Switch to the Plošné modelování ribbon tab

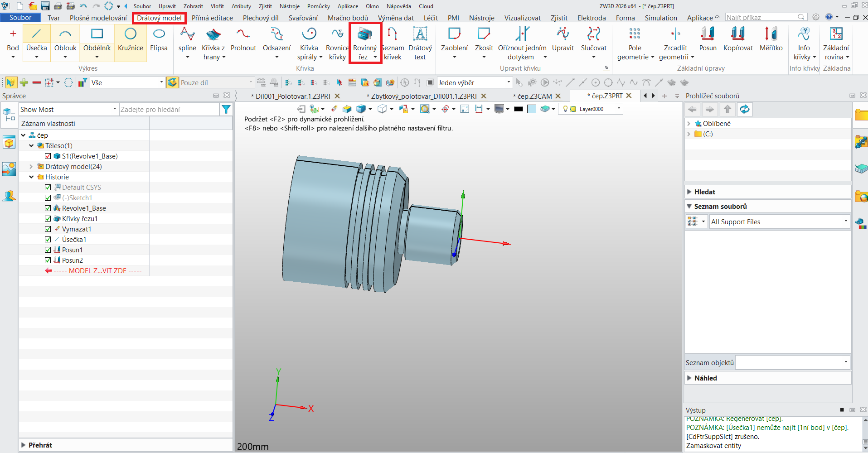[x=98, y=18]
